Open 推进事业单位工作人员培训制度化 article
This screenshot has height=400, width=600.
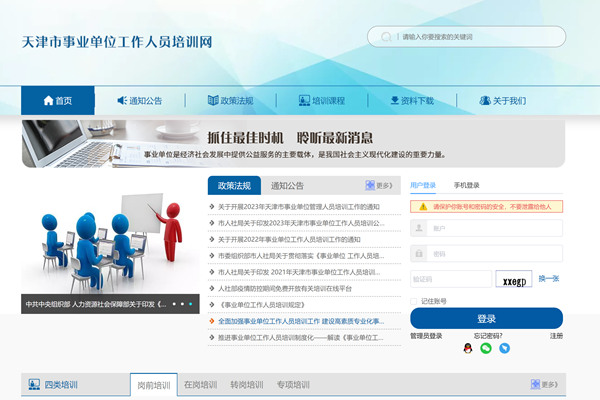[x=300, y=338]
